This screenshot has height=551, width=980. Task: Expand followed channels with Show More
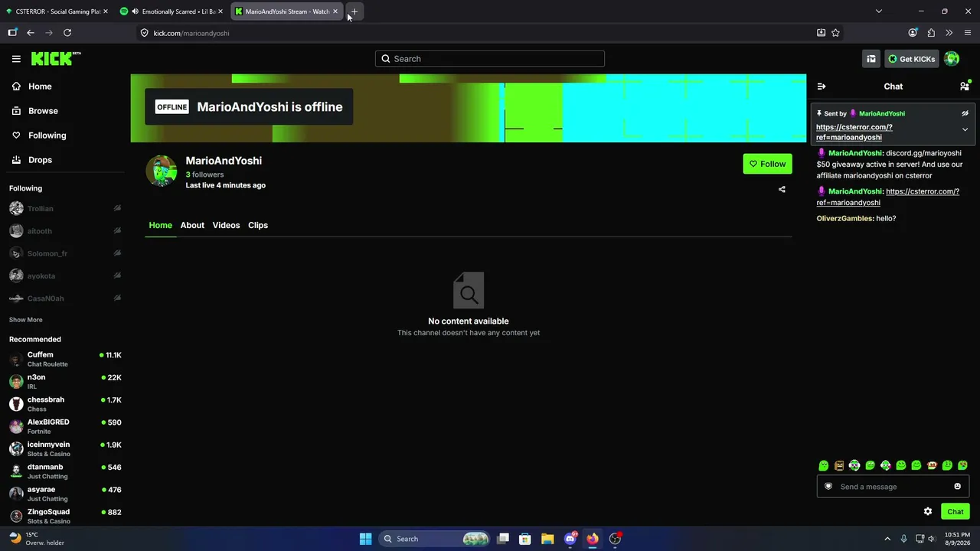26,320
